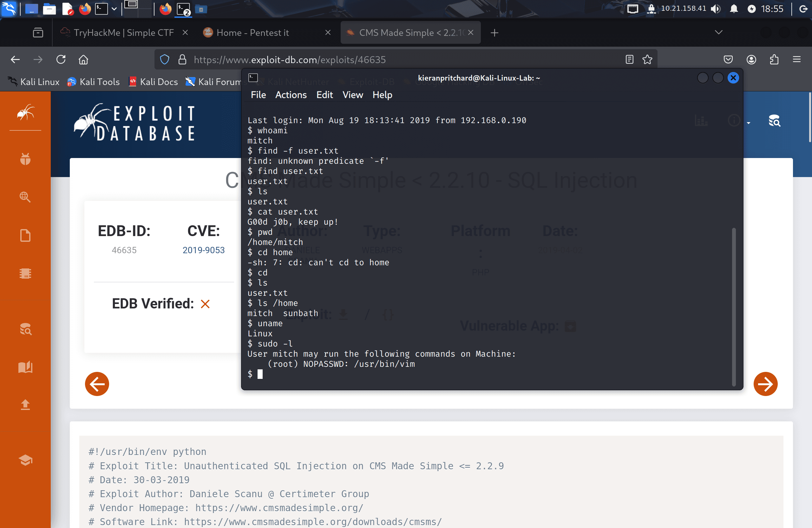This screenshot has height=528, width=812.
Task: Click the browser page scrollbar
Action: 809,118
